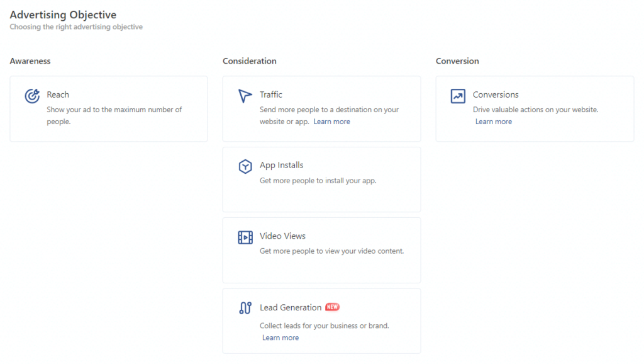Click the Lead Generation path icon
Image resolution: width=644 pixels, height=364 pixels.
point(245,308)
